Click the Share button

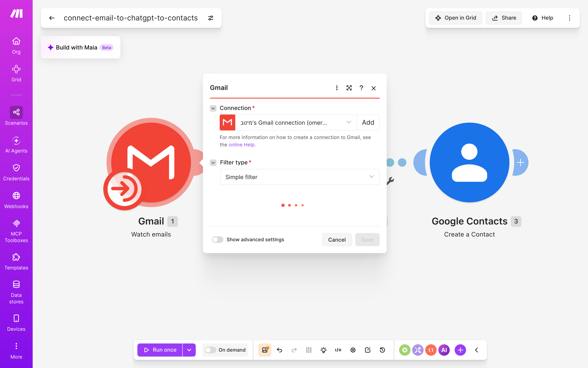coord(504,18)
